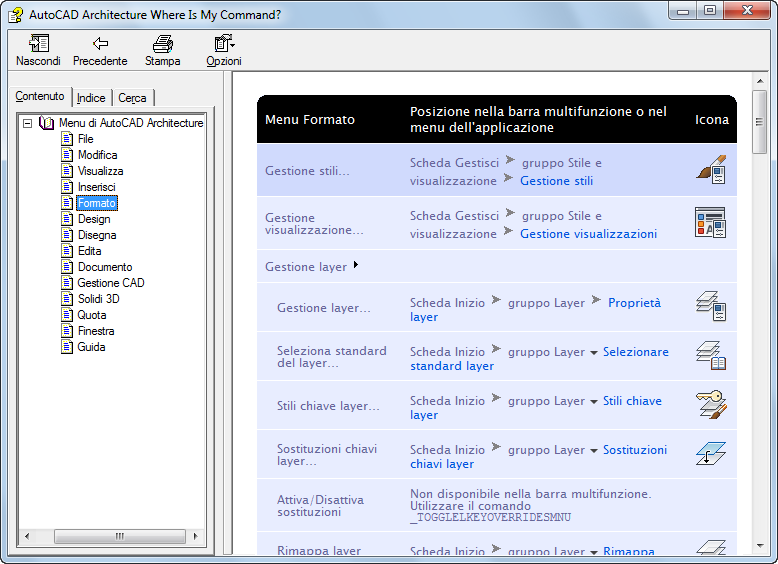Screen dimensions: 778x564
Task: Print the page using Stampa
Action: pos(163,50)
